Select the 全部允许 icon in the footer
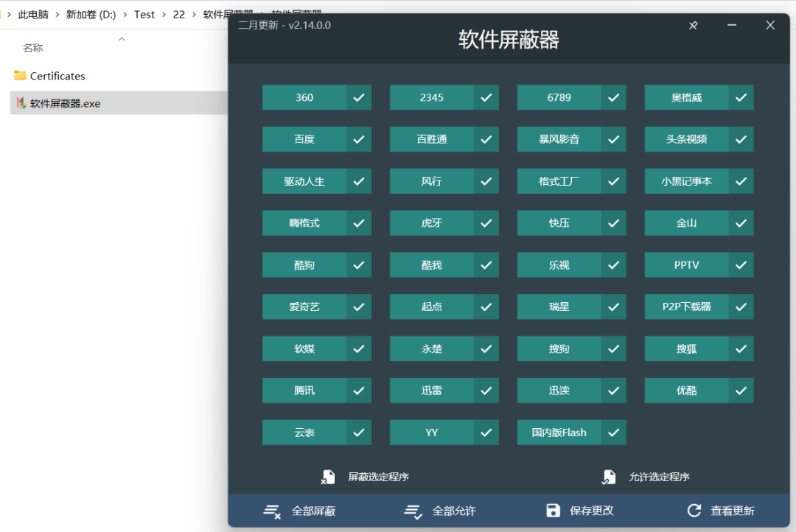This screenshot has width=796, height=532. click(414, 510)
